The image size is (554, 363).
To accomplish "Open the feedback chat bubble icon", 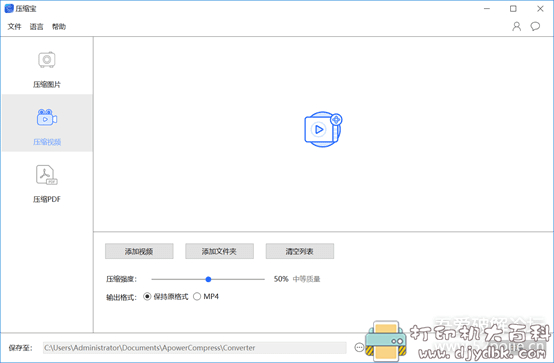I will 535,27.
